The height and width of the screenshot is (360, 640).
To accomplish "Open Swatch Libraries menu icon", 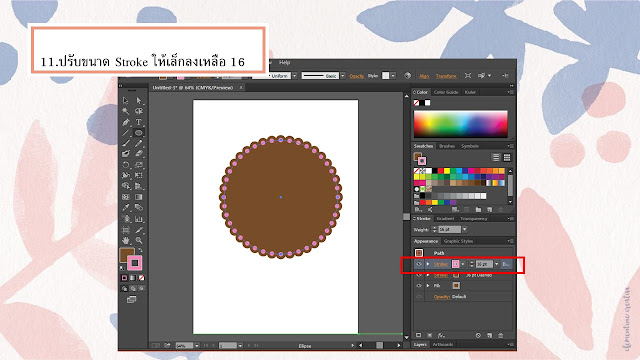I will pyautogui.click(x=418, y=209).
